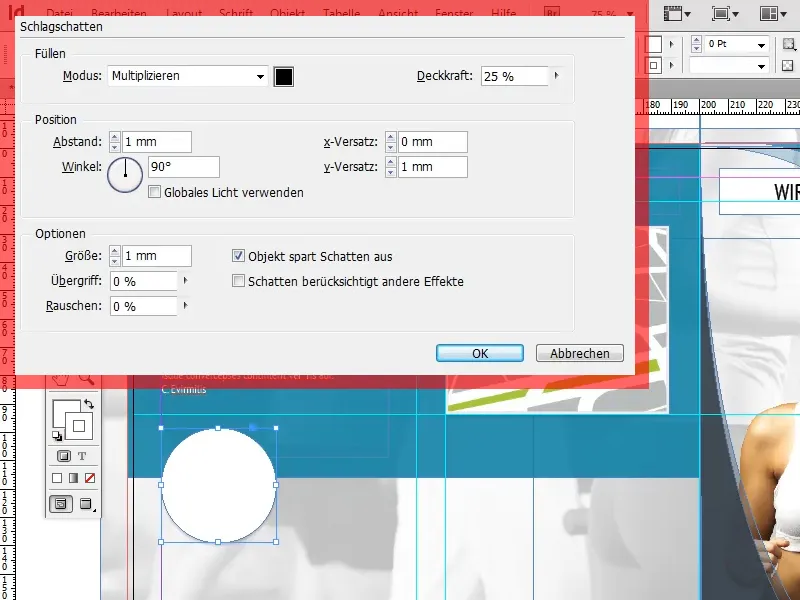This screenshot has width=800, height=600.
Task: Open stroke weight 0 Pt dropdown
Action: point(761,45)
